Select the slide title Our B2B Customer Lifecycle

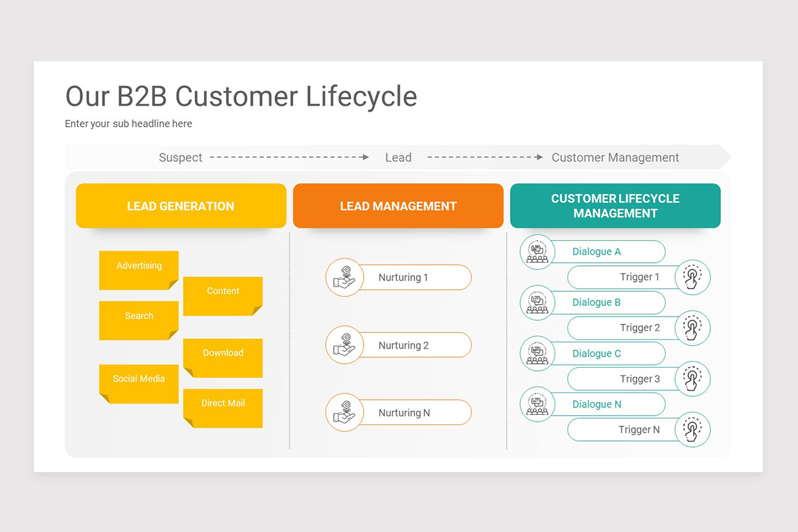pos(241,96)
